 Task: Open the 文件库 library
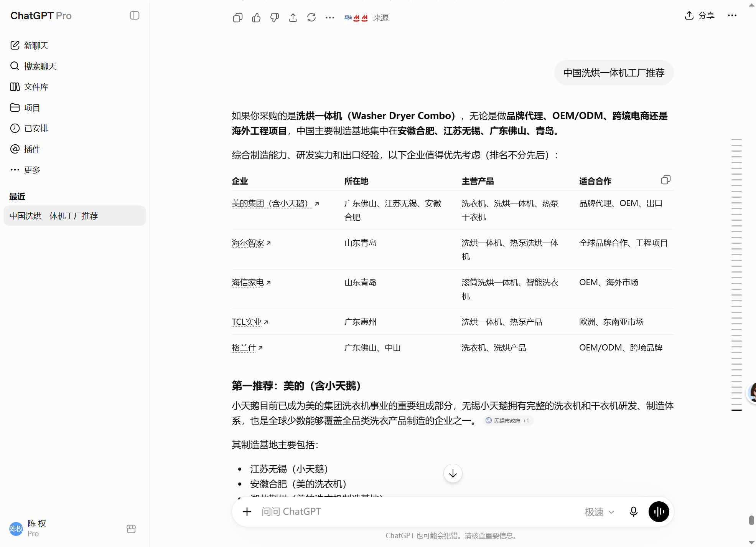coord(30,87)
